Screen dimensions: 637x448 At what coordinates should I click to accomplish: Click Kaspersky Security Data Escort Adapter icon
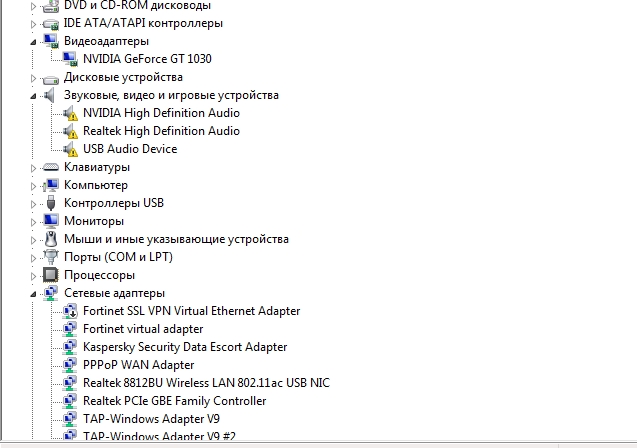tap(70, 347)
